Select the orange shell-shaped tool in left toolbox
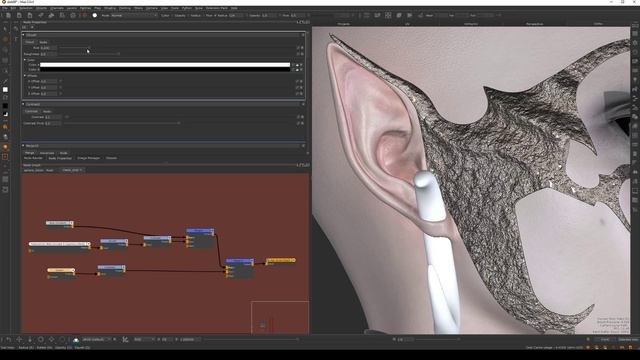This screenshot has width=640, height=360. pos(5,127)
